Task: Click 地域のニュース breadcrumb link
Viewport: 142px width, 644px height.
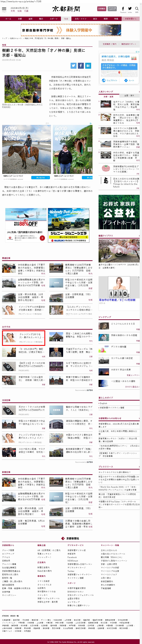Action: [x=16, y=38]
